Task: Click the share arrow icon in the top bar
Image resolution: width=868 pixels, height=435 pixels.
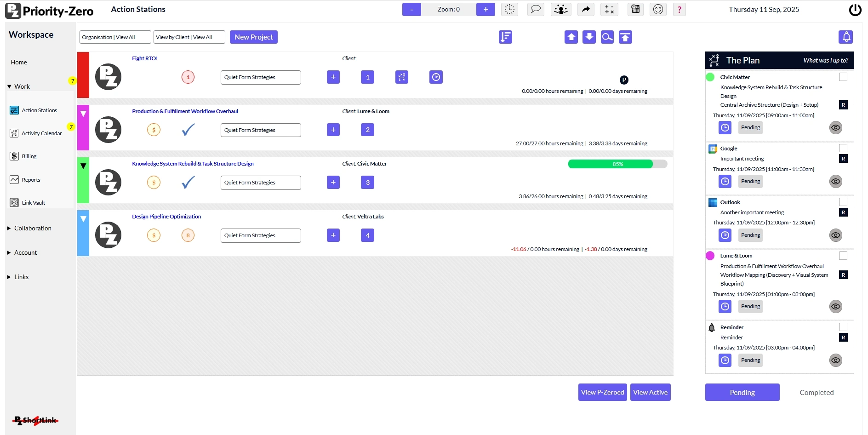Action: tap(585, 9)
